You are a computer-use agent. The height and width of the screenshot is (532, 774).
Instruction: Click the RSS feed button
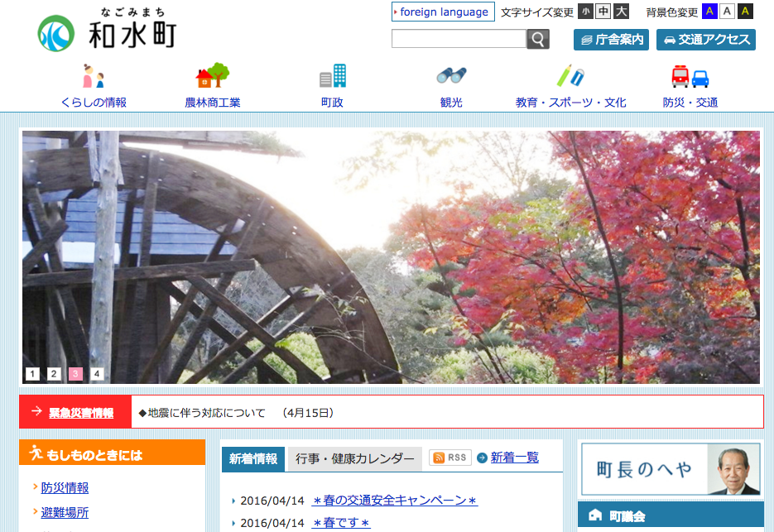point(450,458)
